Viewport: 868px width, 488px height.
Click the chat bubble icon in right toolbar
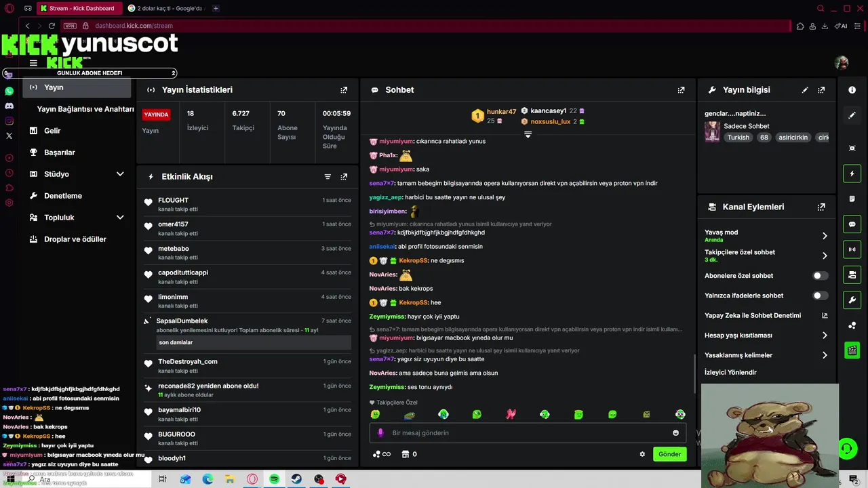(852, 224)
